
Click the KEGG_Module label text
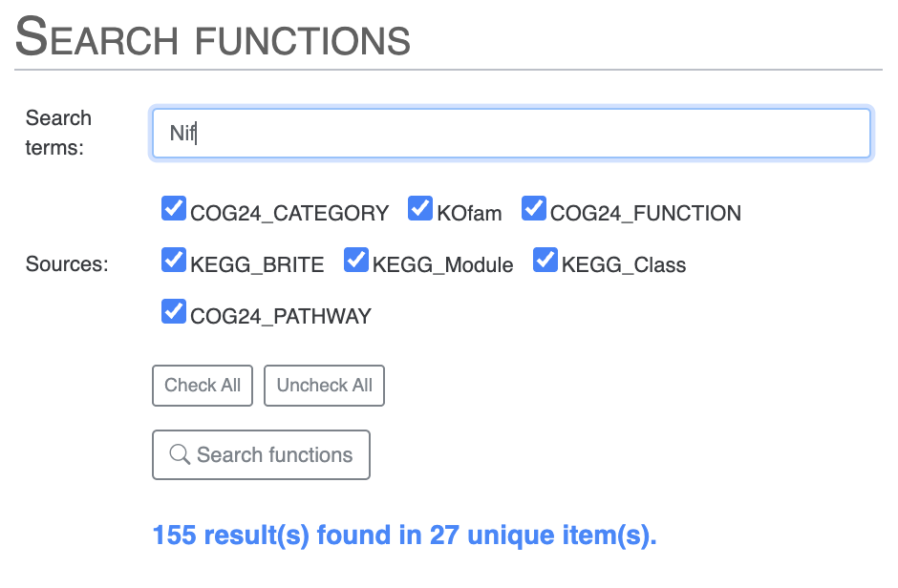[442, 265]
